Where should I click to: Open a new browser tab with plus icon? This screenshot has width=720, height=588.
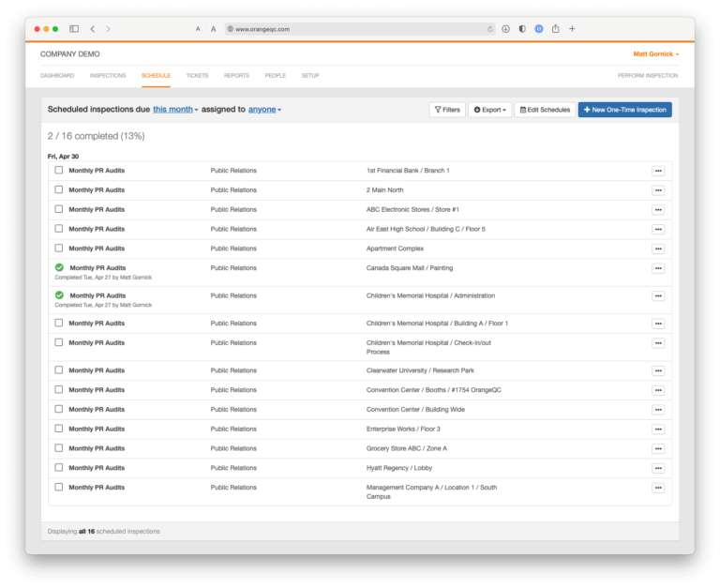point(572,29)
